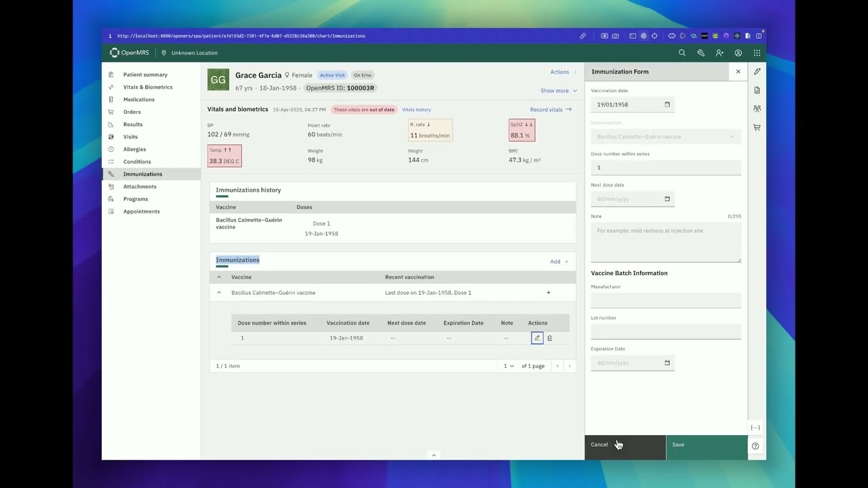Collapse all vaccine rows via header chevron
Viewport: 868px width, 488px height.
point(219,277)
